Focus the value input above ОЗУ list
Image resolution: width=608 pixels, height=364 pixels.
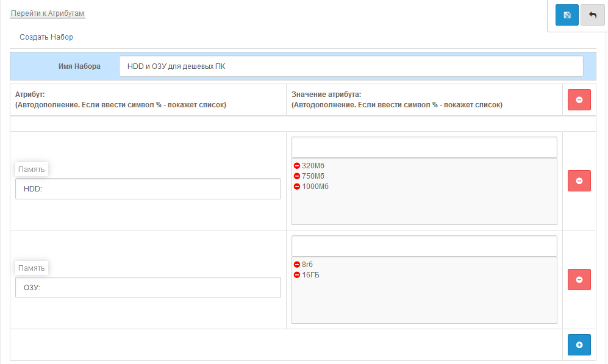coord(424,246)
